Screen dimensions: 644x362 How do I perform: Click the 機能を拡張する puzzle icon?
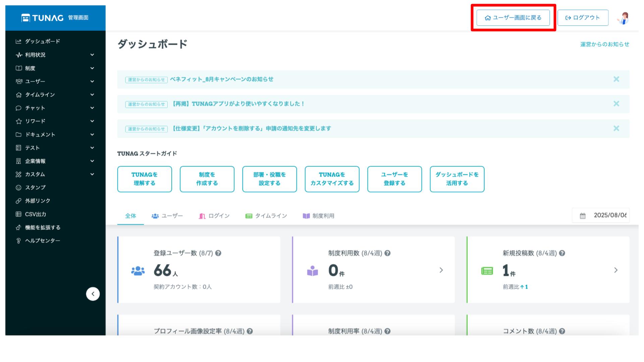coord(18,228)
